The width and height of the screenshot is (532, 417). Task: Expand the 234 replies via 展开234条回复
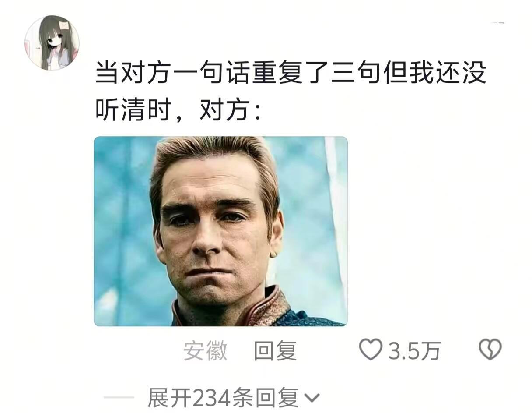pyautogui.click(x=223, y=398)
